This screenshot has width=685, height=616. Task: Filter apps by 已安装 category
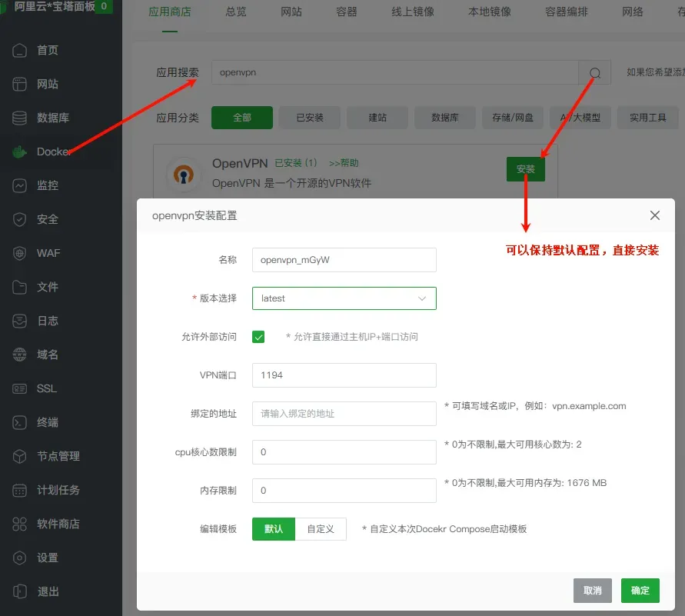310,118
